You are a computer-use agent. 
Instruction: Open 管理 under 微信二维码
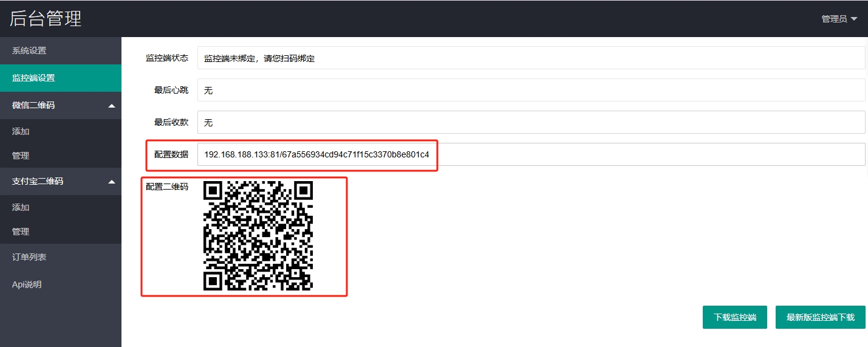[x=61, y=156]
